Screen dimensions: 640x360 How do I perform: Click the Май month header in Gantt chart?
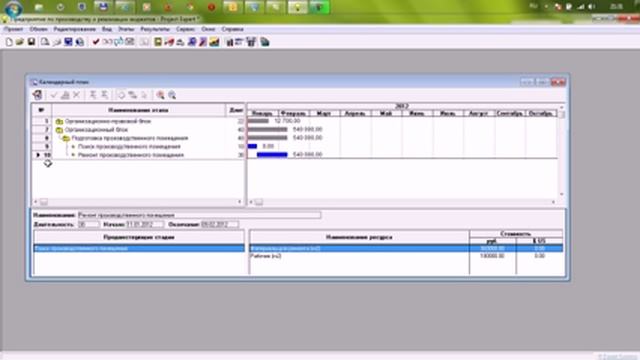point(387,113)
